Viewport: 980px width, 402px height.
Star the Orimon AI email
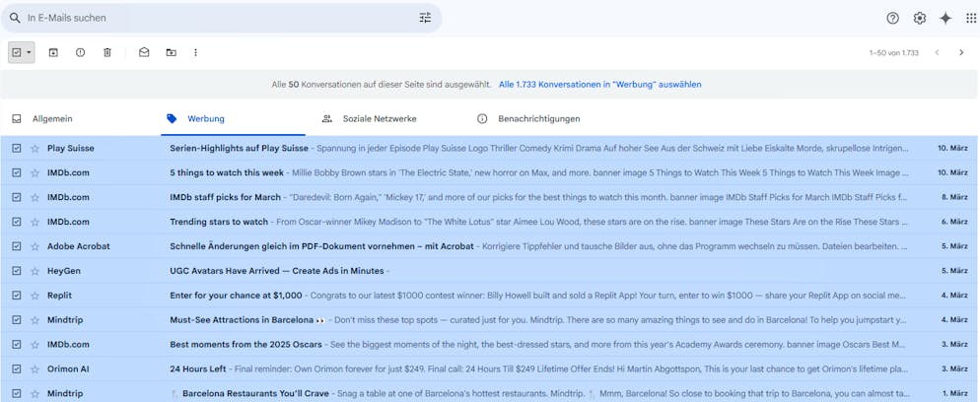pos(35,368)
